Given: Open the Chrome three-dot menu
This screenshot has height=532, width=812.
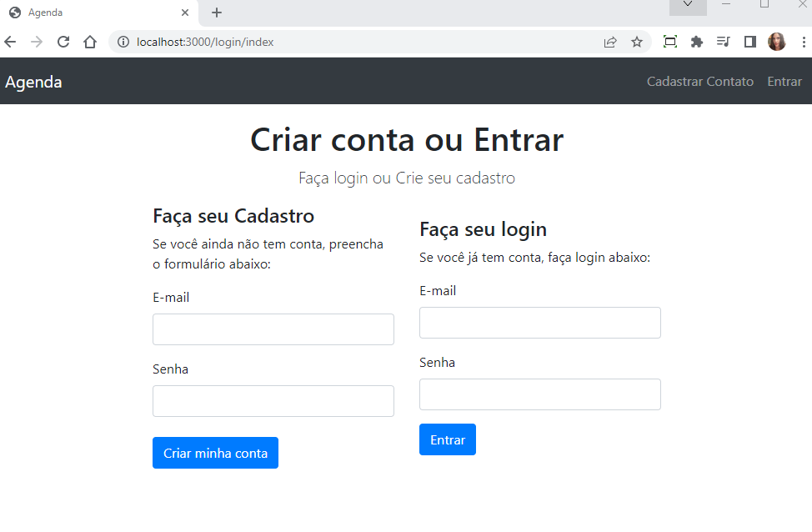Looking at the screenshot, I should (803, 41).
